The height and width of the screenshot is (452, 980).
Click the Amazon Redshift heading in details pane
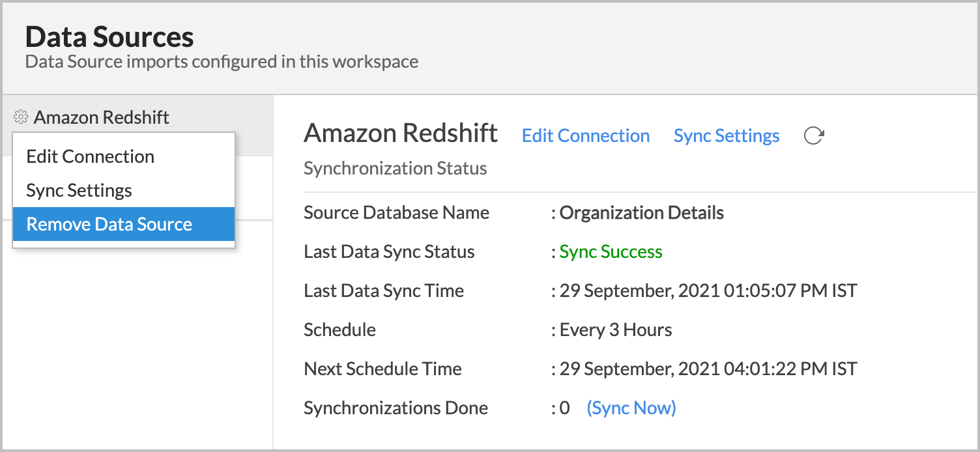(x=401, y=133)
